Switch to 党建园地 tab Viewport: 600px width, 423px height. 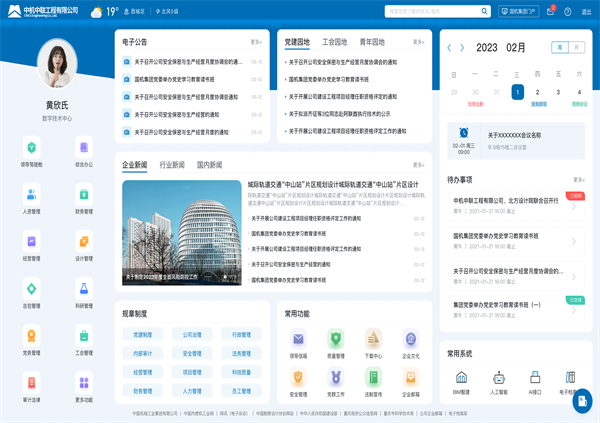click(x=297, y=42)
